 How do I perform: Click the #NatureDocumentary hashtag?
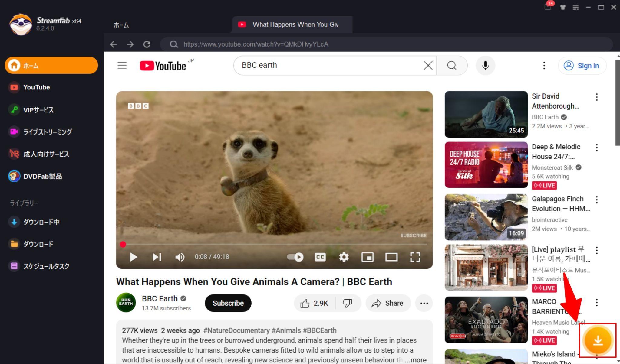pos(236,330)
